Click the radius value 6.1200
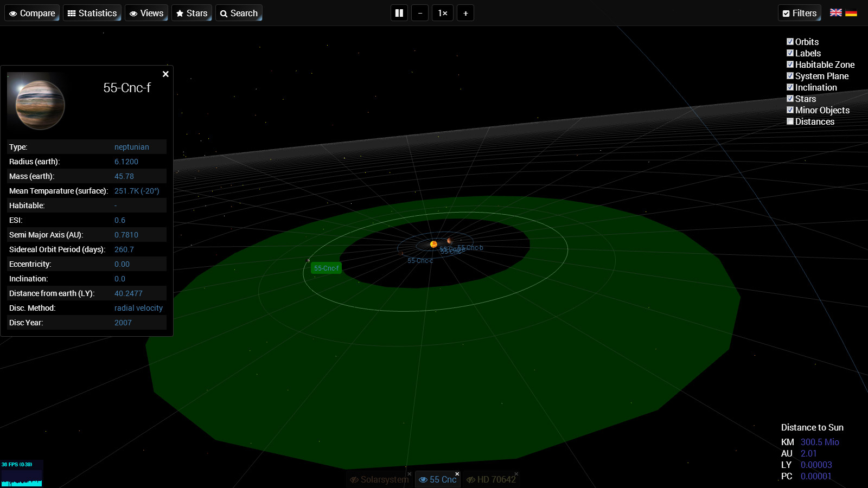868x488 pixels. click(126, 162)
